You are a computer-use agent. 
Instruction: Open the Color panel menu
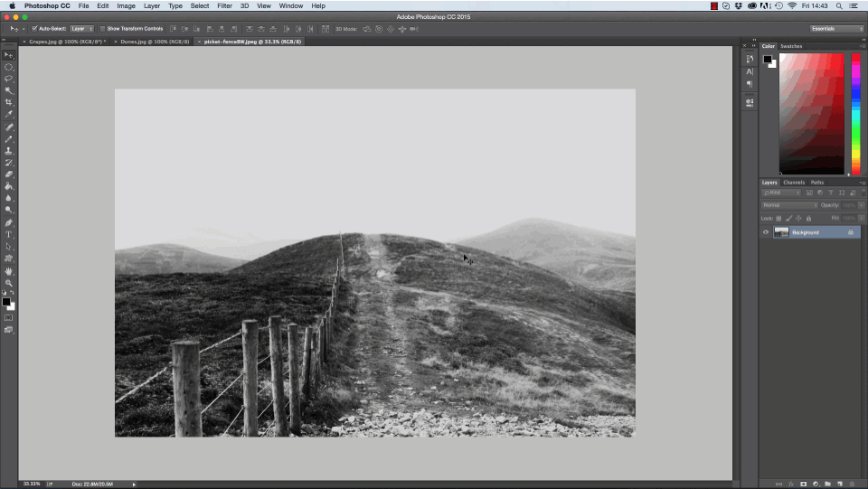point(863,46)
